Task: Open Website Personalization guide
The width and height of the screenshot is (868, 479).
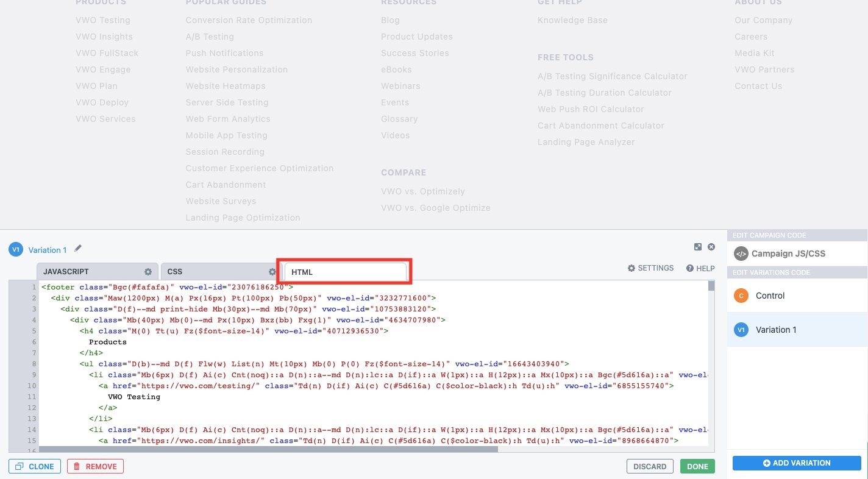Action: (x=237, y=69)
